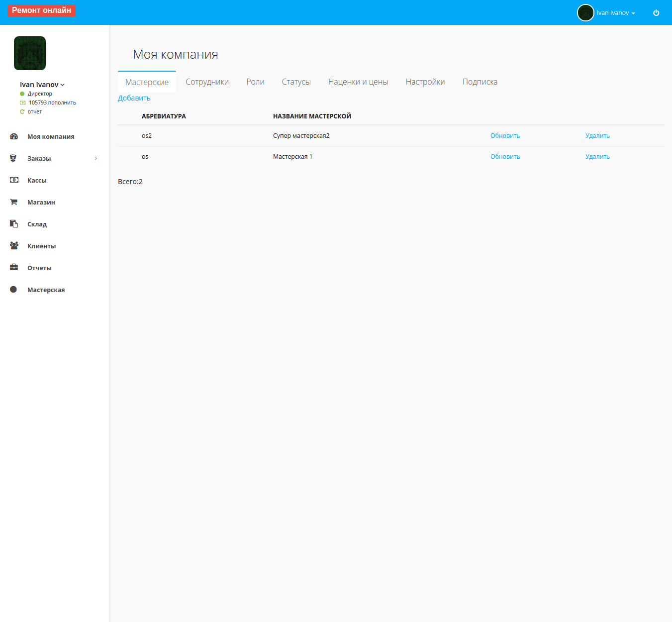The image size is (672, 622).
Task: Go to Кассы in the sidebar
Action: [37, 180]
